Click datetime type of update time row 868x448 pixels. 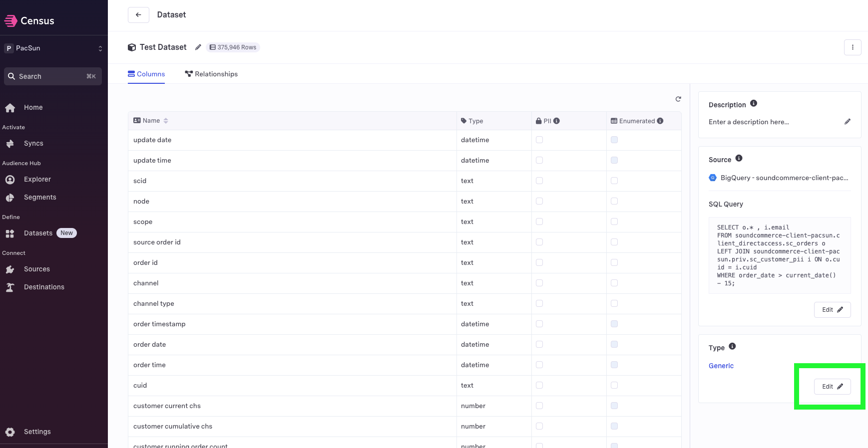pos(475,160)
